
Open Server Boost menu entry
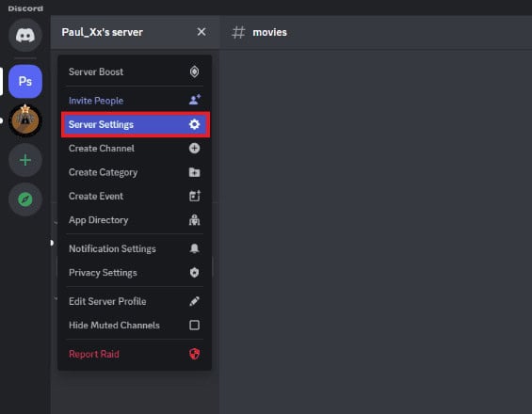[135, 72]
